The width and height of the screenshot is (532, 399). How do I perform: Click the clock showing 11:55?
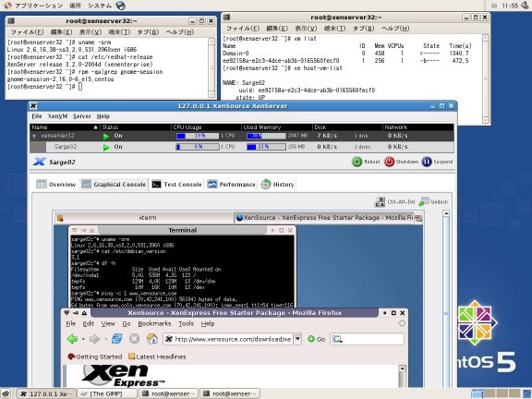tap(510, 6)
